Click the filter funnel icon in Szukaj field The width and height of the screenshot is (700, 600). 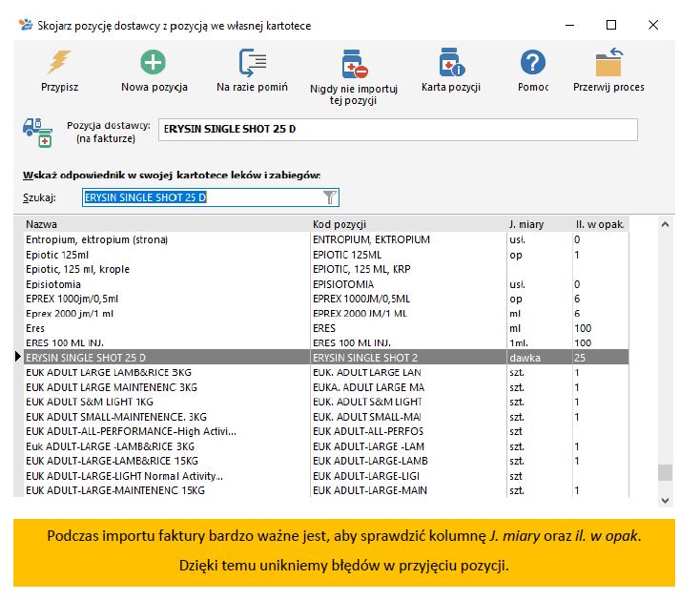(329, 197)
